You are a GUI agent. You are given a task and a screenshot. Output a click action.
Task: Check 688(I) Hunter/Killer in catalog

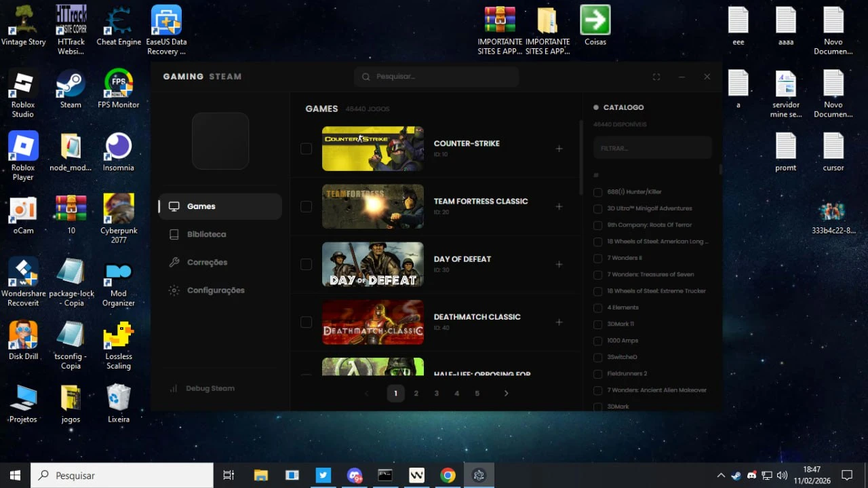click(597, 192)
